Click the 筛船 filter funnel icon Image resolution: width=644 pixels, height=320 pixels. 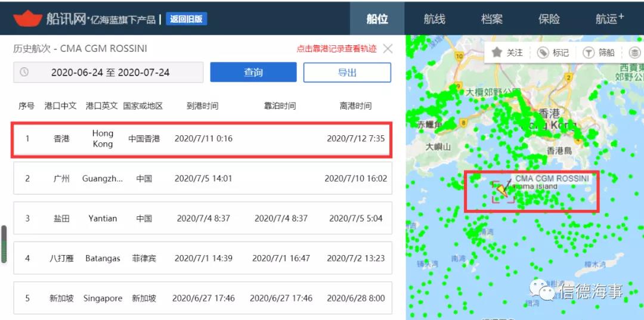[589, 52]
